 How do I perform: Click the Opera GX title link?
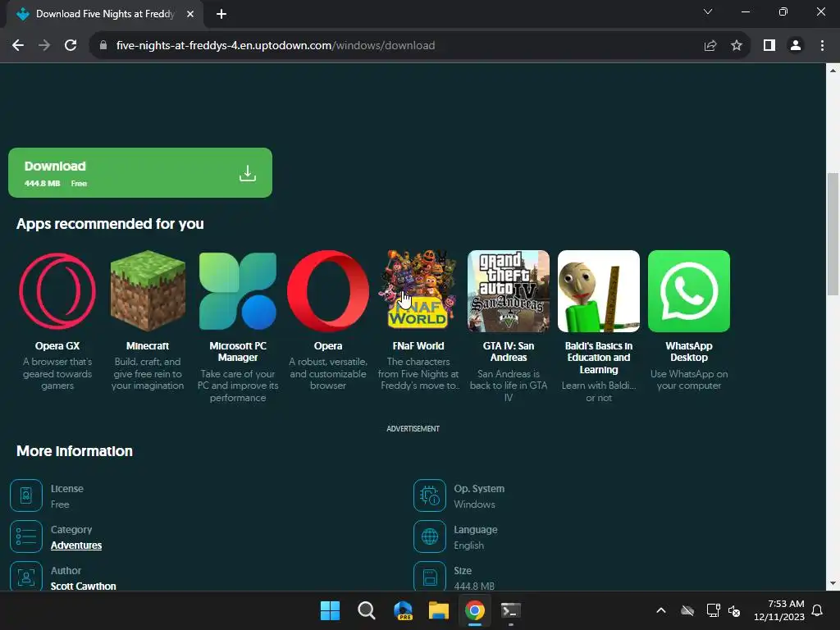[x=57, y=346]
